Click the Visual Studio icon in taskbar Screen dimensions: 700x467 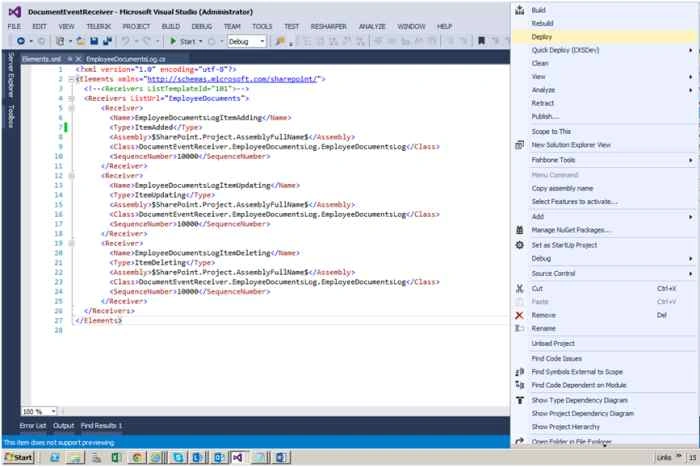pos(237,458)
